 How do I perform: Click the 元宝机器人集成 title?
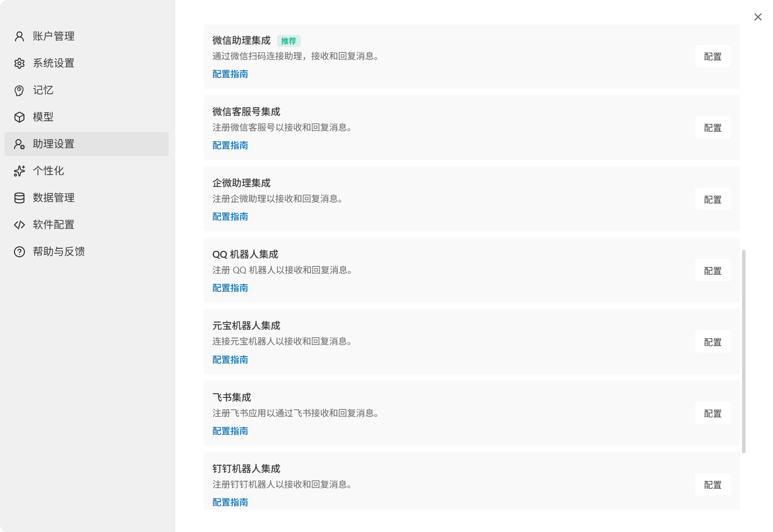(247, 326)
